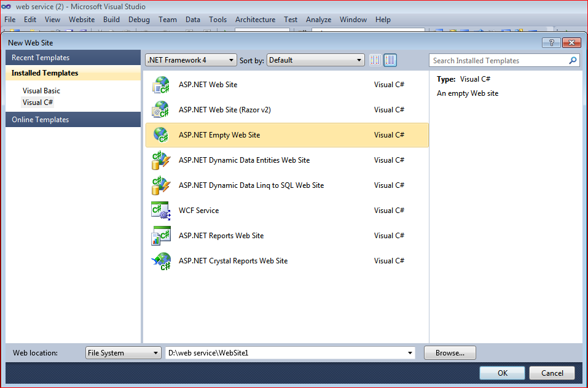Screen dimensions: 588x388
Task: Click the search magnifier icon
Action: [573, 60]
